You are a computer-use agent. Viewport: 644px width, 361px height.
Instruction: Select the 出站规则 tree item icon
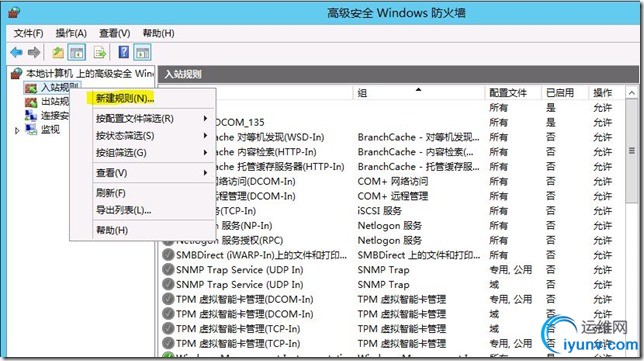click(31, 102)
